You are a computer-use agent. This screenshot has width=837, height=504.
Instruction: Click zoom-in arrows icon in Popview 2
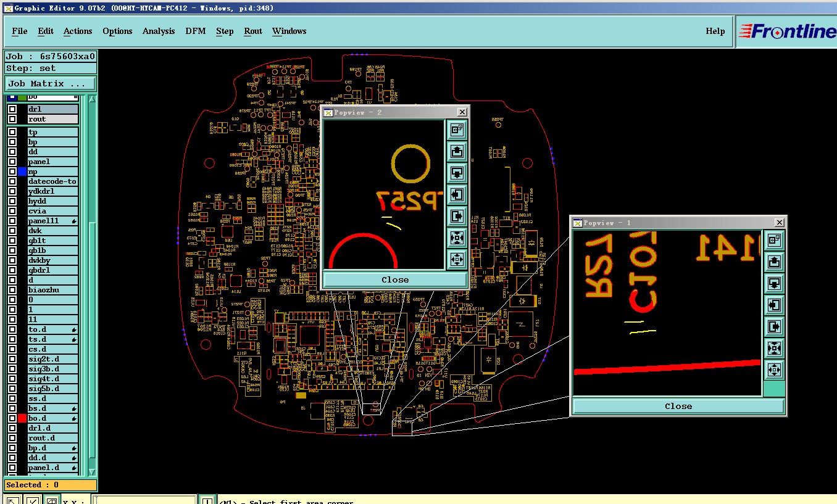tap(457, 238)
